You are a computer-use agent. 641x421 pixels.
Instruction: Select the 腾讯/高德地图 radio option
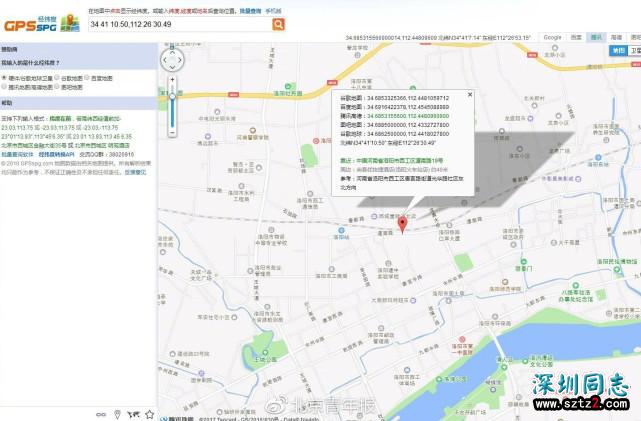pos(4,87)
